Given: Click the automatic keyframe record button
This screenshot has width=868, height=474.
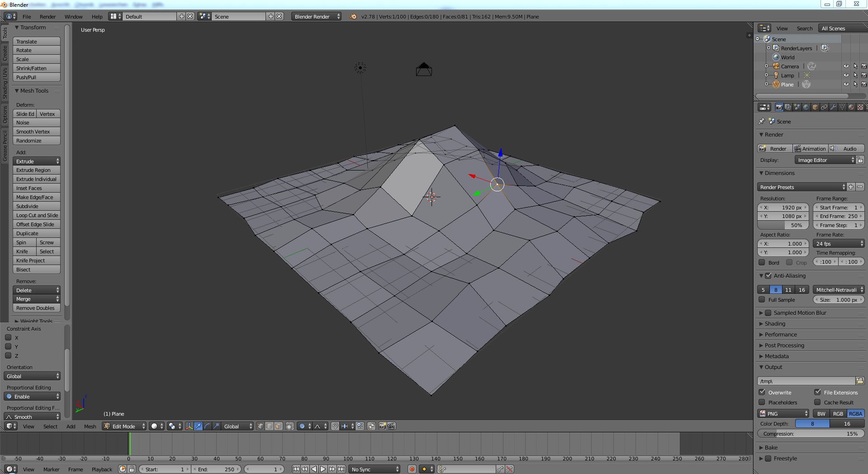Looking at the screenshot, I should coord(412,469).
